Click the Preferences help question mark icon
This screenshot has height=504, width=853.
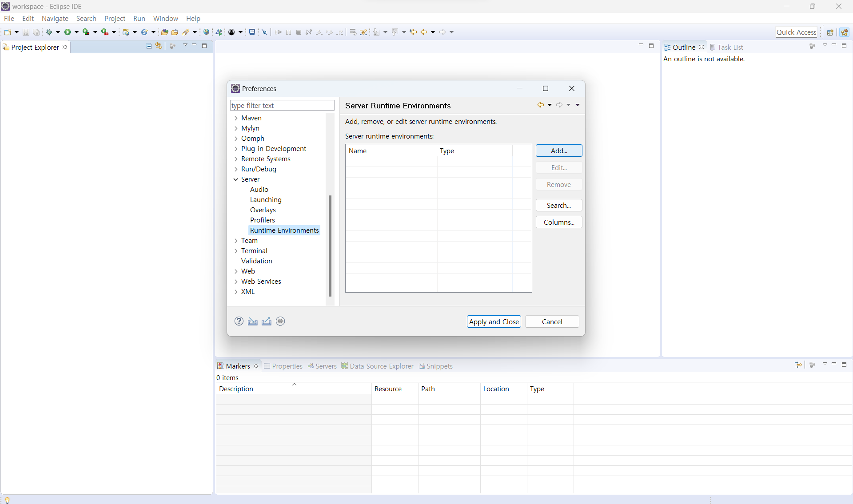(x=239, y=321)
